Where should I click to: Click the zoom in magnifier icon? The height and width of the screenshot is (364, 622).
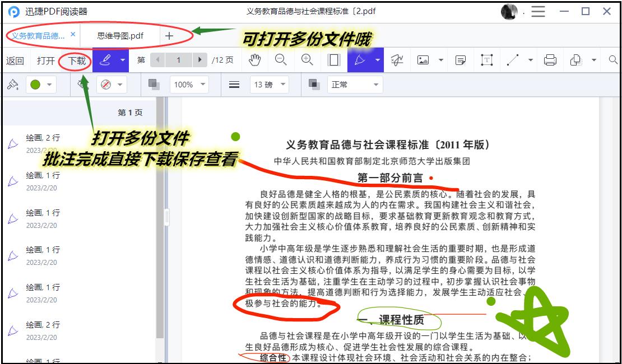click(x=307, y=60)
